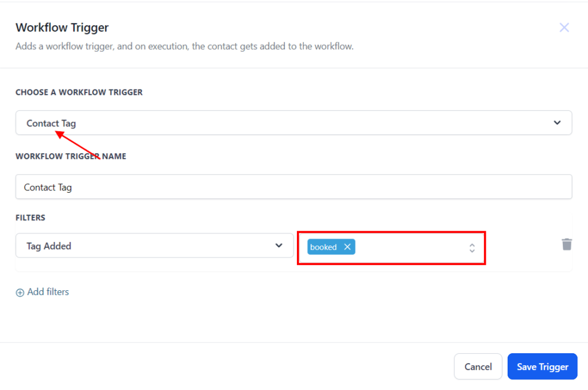Screen dimensions: 588x390
Task: Remove the "booked" tag with its X
Action: click(347, 247)
